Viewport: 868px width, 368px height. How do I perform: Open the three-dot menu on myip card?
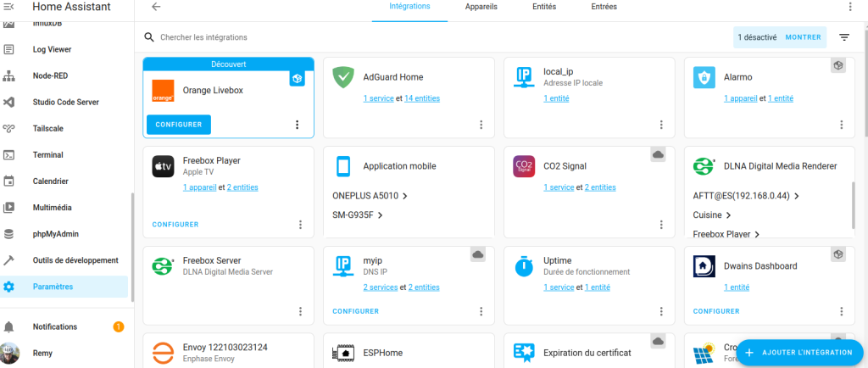tap(481, 311)
